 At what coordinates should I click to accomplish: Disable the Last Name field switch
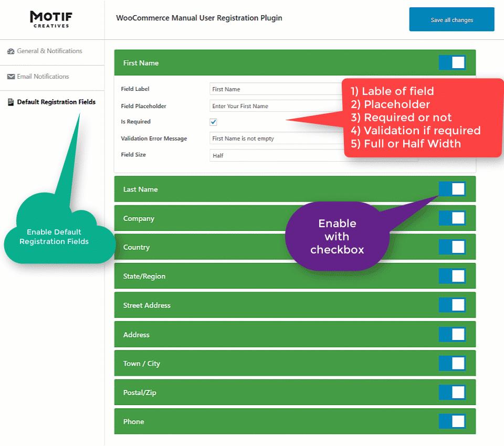coord(452,189)
